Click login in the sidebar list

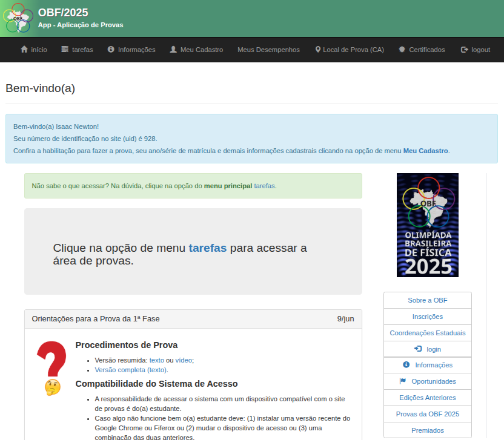click(x=428, y=349)
